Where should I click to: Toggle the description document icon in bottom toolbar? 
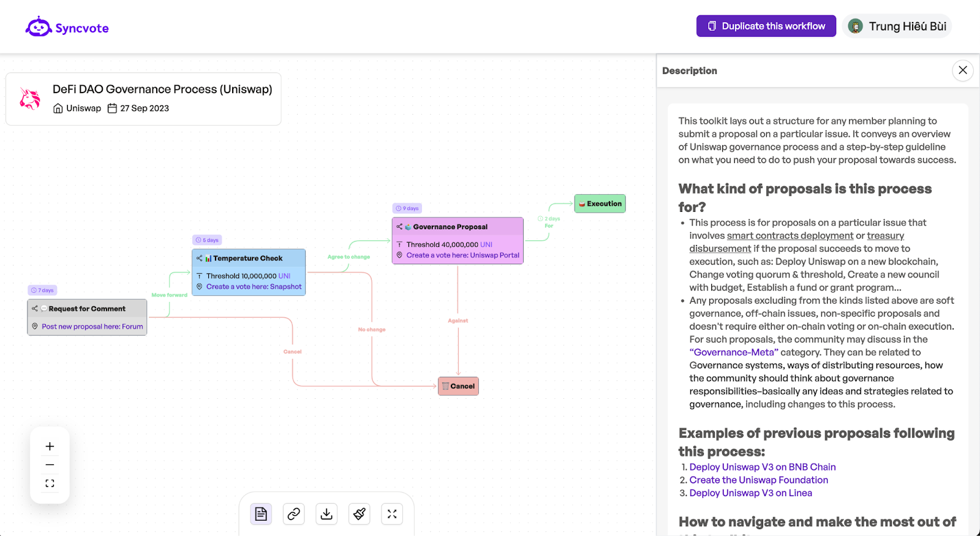[x=261, y=514]
